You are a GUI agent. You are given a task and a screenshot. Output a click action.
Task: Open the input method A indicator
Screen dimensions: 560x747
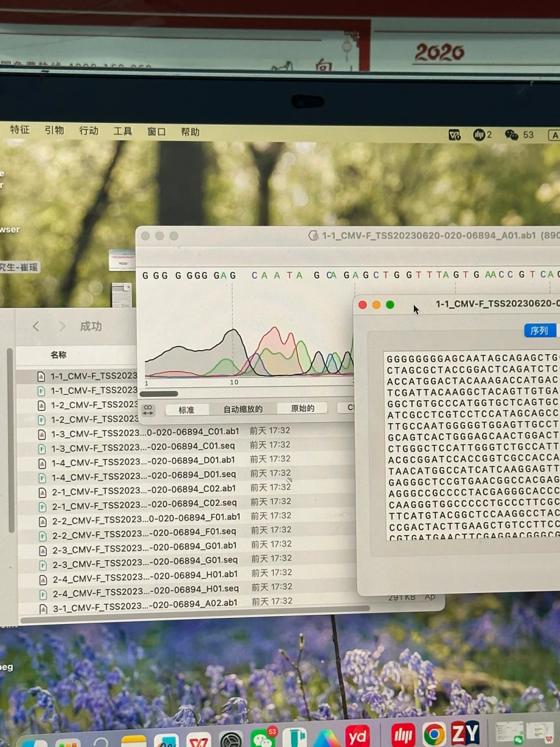point(554,135)
